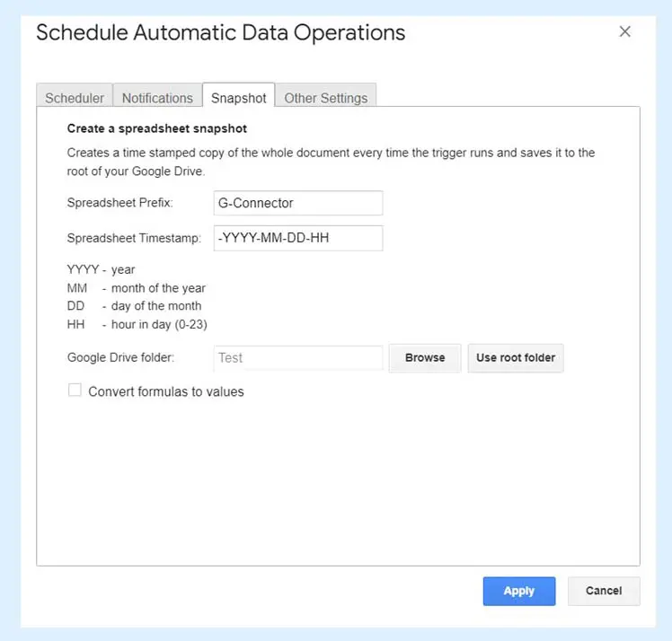
Task: Click the Use root folder button
Action: point(515,357)
